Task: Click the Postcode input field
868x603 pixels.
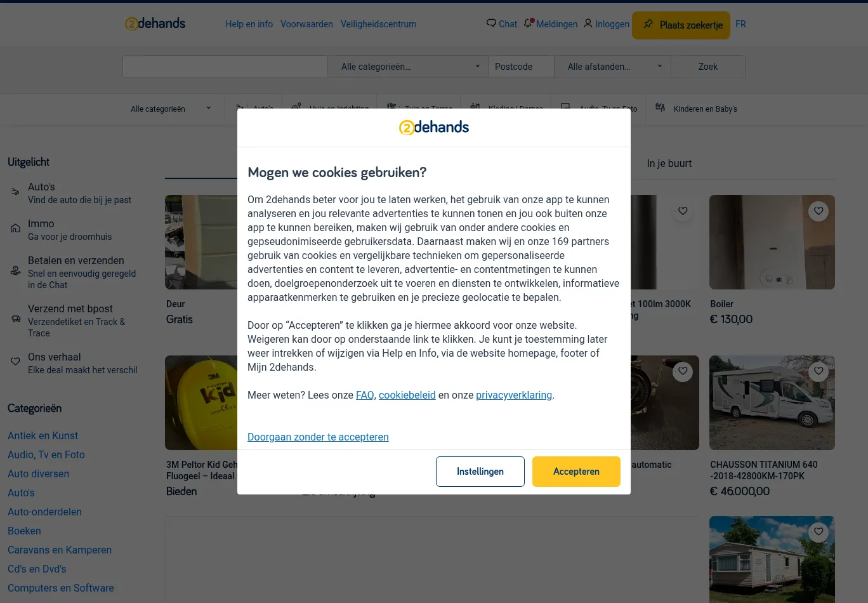Action: [x=521, y=67]
